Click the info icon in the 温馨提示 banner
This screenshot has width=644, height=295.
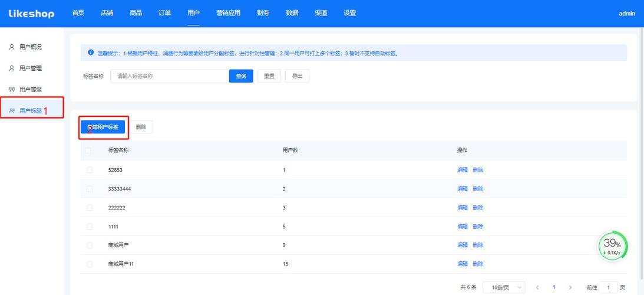(x=91, y=53)
